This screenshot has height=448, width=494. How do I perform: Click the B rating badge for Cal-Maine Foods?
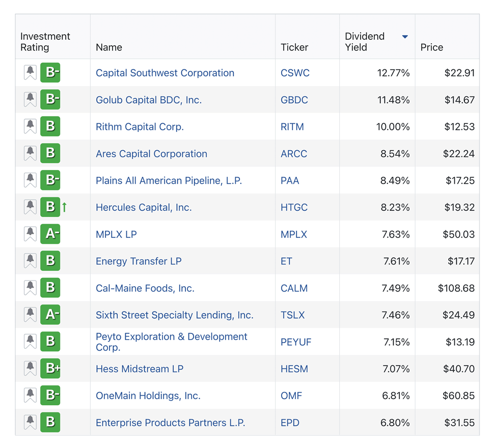50,288
